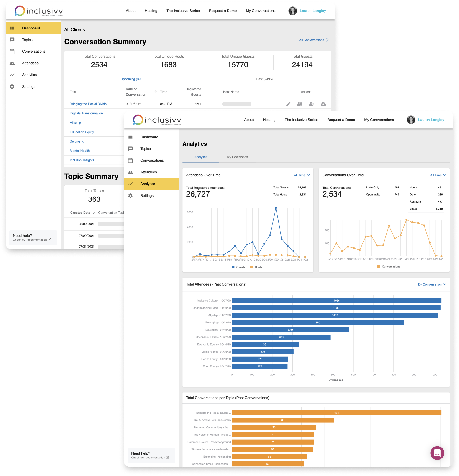Open All Time dropdown for Conversations Over Time

[438, 175]
